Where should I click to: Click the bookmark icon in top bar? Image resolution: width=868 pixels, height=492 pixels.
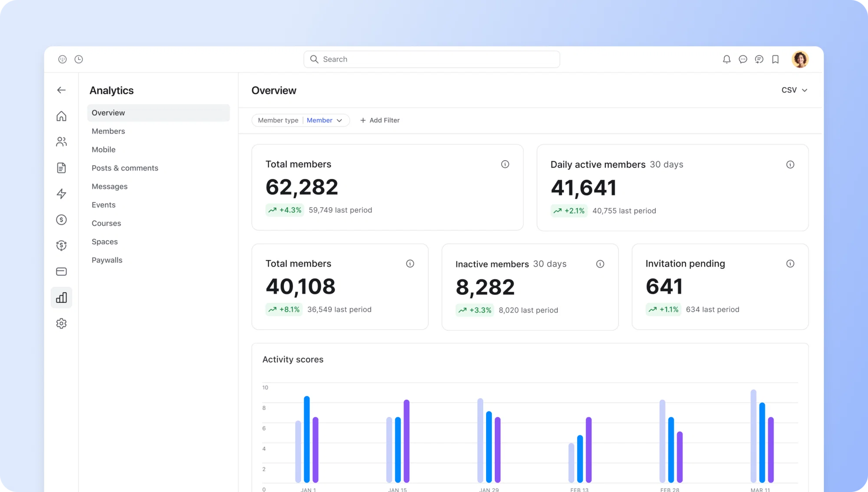775,59
